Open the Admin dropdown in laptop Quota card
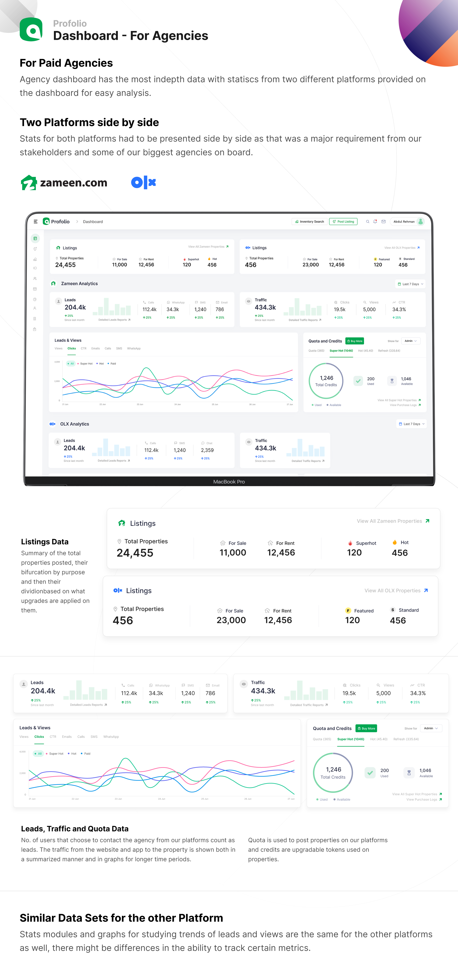The image size is (458, 980). (411, 341)
